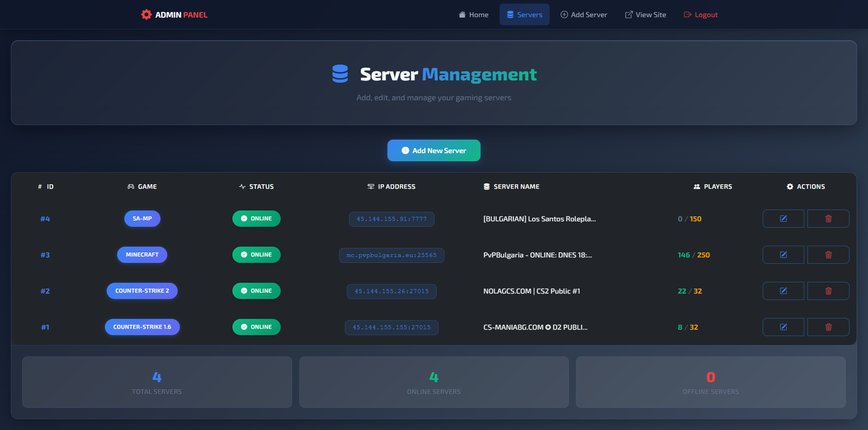
Task: Click trash icon for SA-MP server #4
Action: (828, 219)
